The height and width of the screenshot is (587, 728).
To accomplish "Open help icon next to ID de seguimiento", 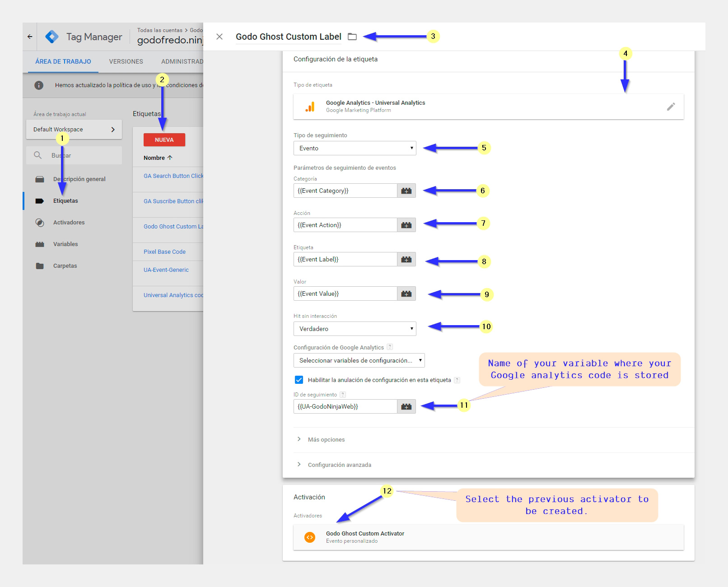I will (343, 394).
